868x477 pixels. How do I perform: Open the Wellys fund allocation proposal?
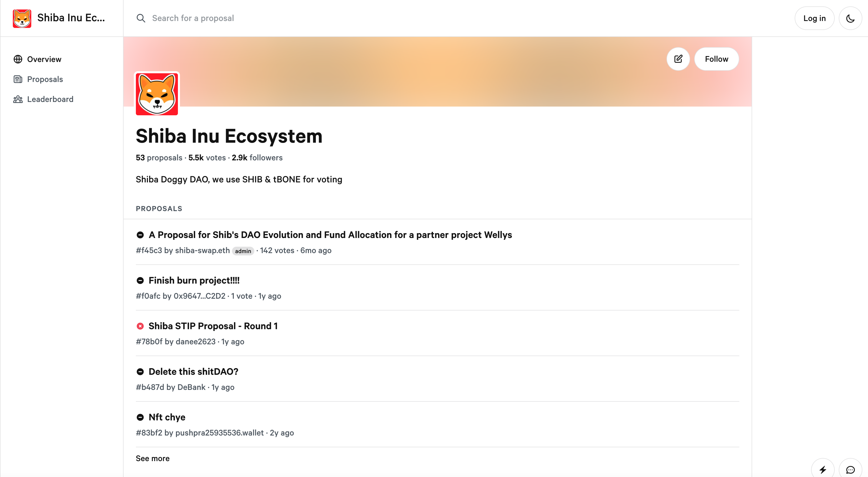(x=330, y=235)
